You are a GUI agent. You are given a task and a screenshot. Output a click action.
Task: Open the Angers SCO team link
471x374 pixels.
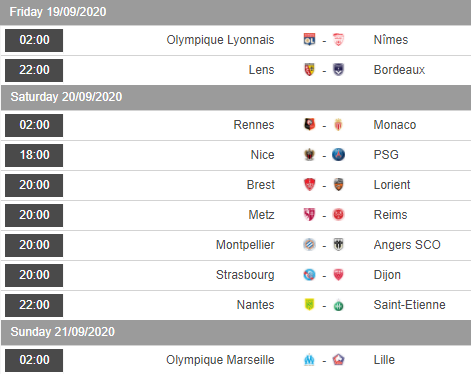point(407,245)
